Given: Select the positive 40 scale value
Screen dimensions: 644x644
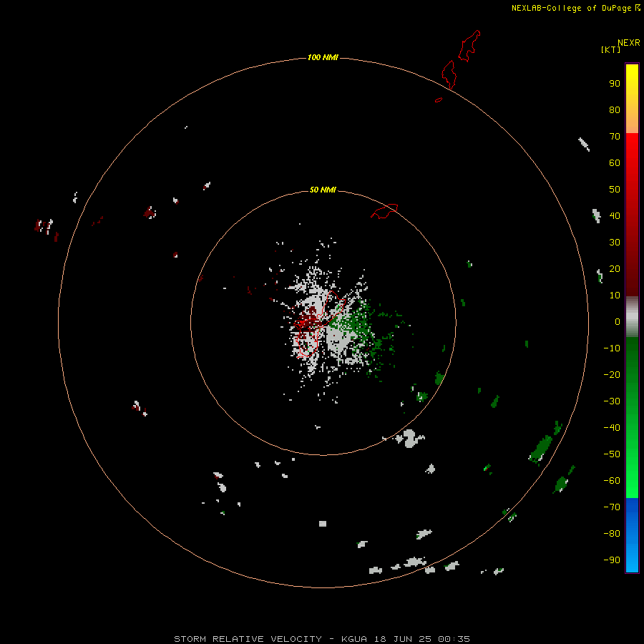Looking at the screenshot, I should point(615,215).
